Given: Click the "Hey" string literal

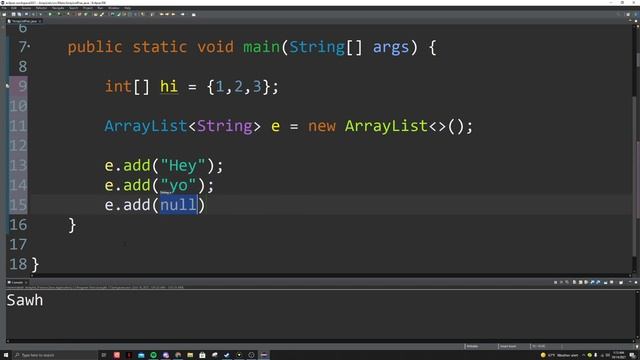Looking at the screenshot, I should click(x=183, y=166).
